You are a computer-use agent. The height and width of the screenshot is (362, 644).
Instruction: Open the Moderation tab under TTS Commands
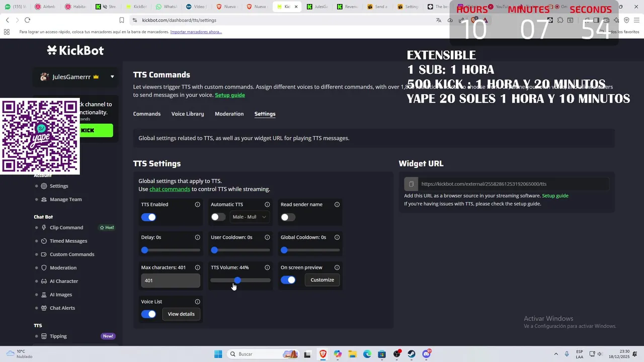tap(229, 114)
